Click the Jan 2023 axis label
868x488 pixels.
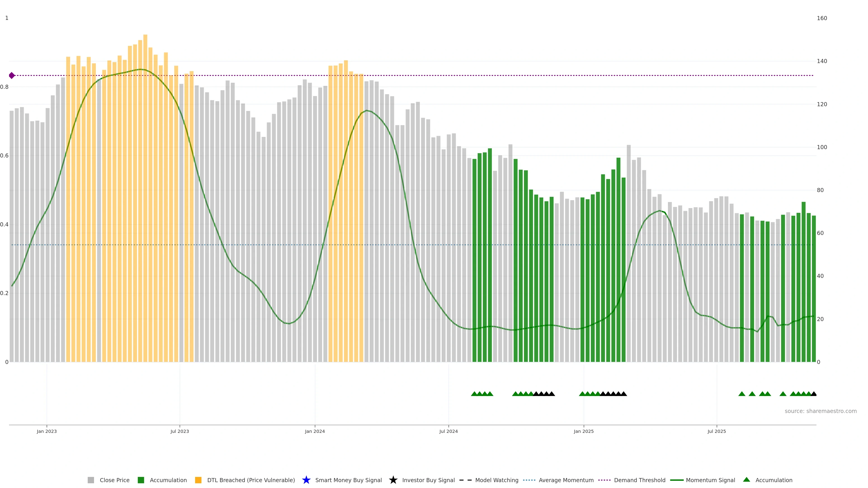(47, 431)
